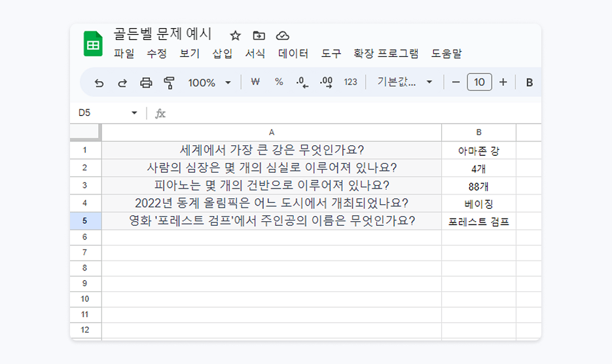Select cell about 피아노 건반
The image size is (612, 364).
pyautogui.click(x=272, y=185)
